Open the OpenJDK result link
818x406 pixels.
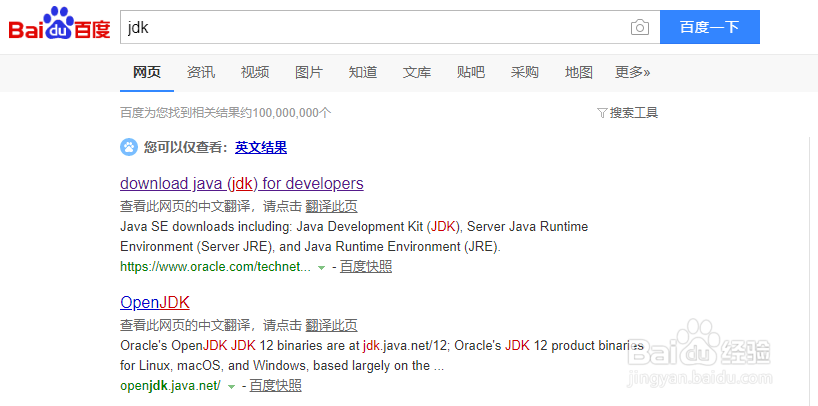155,302
